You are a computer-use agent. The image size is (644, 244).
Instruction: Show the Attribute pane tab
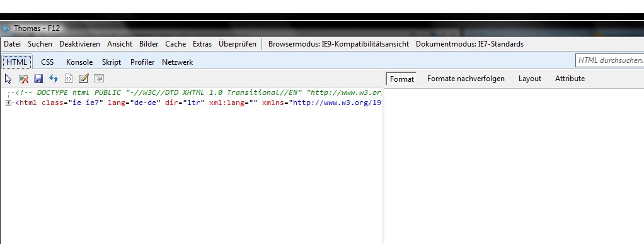(x=570, y=79)
